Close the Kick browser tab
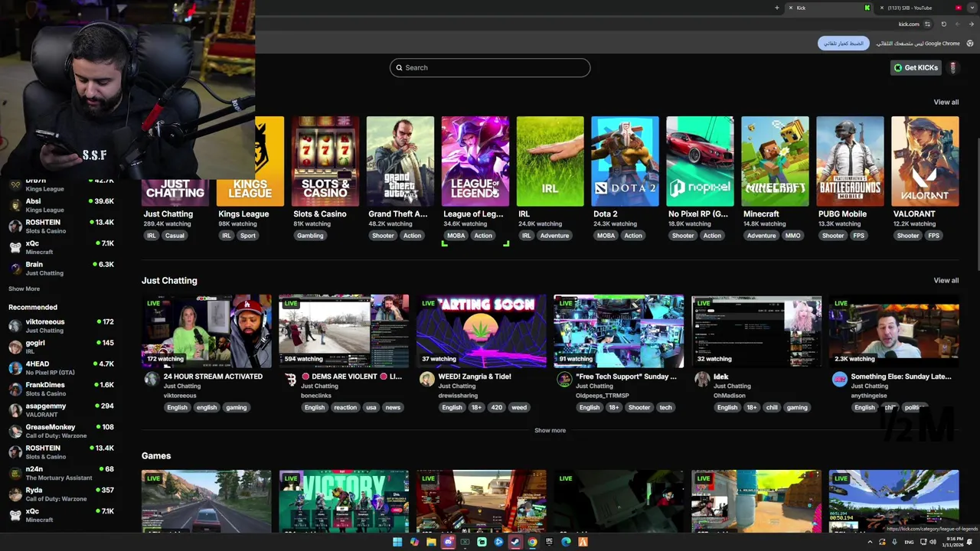 (x=791, y=8)
